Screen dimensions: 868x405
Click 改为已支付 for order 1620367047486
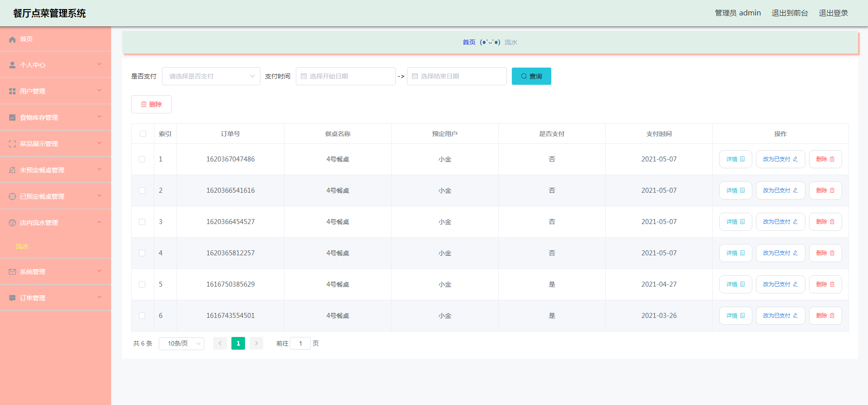pos(780,159)
